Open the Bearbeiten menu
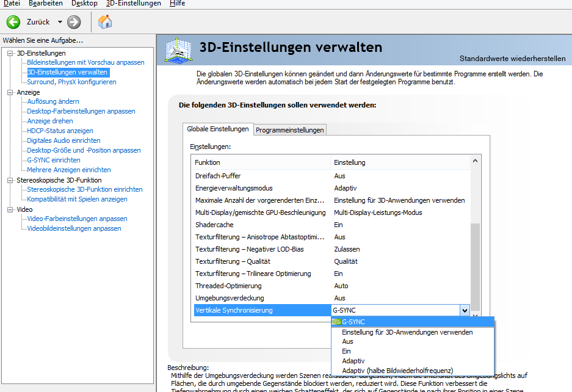This screenshot has width=572, height=392. click(x=46, y=4)
